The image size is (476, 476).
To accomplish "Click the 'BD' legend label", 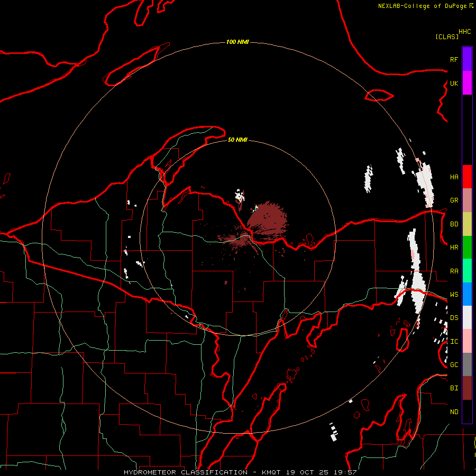I will coord(454,224).
